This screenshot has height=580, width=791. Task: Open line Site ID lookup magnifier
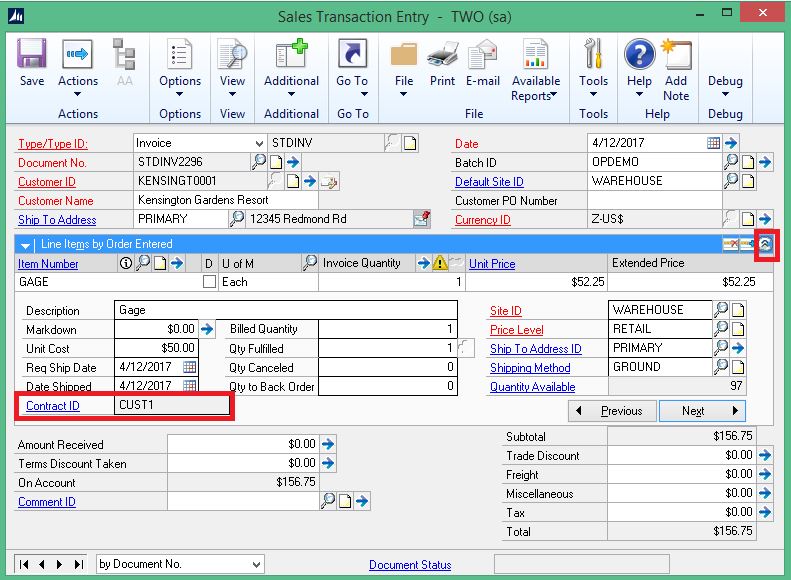(x=721, y=310)
